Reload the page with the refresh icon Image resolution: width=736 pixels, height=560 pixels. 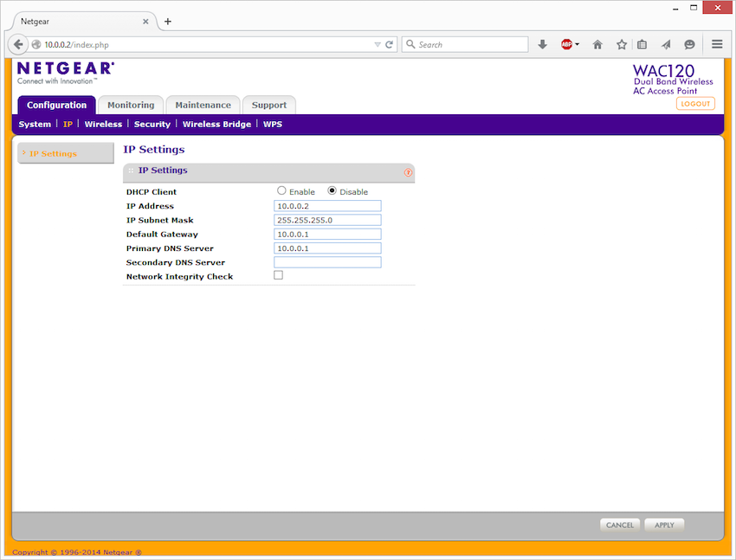click(x=389, y=44)
